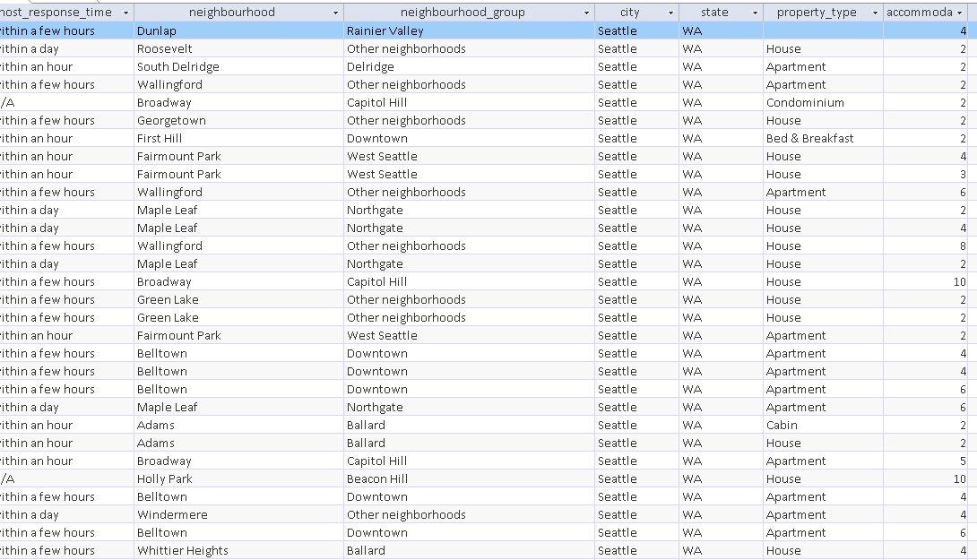
Task: Open the filter dropdown on accommodates column
Action: [x=969, y=12]
